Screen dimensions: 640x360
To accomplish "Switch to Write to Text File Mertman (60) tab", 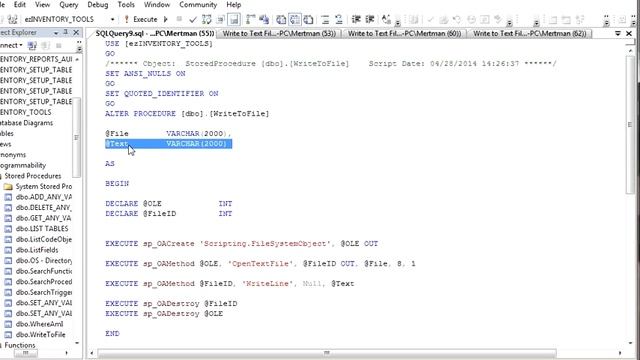I will click(x=404, y=33).
